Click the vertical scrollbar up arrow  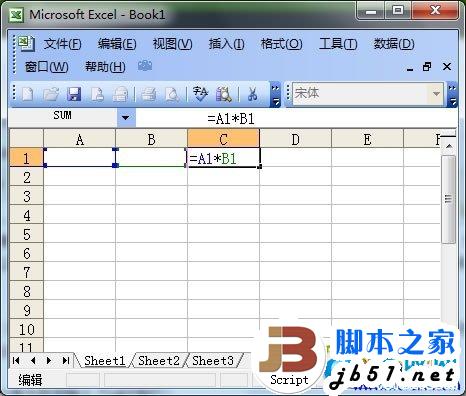pyautogui.click(x=449, y=147)
